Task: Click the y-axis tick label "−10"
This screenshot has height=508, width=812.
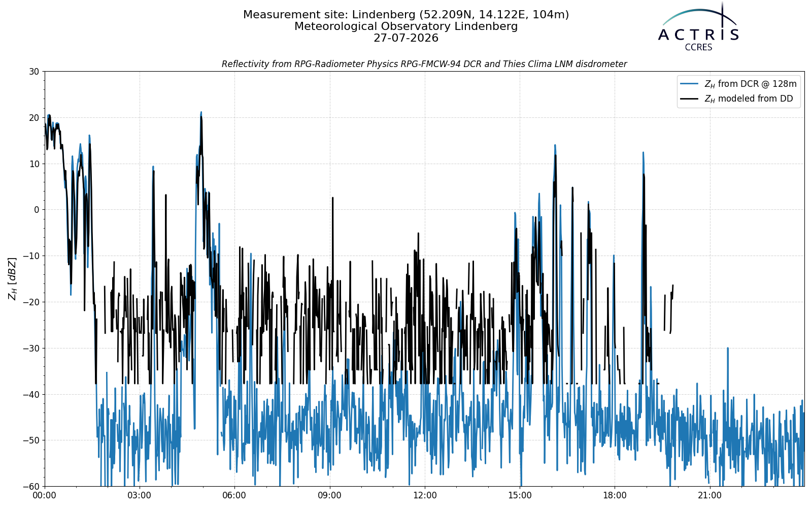Action: tap(30, 256)
